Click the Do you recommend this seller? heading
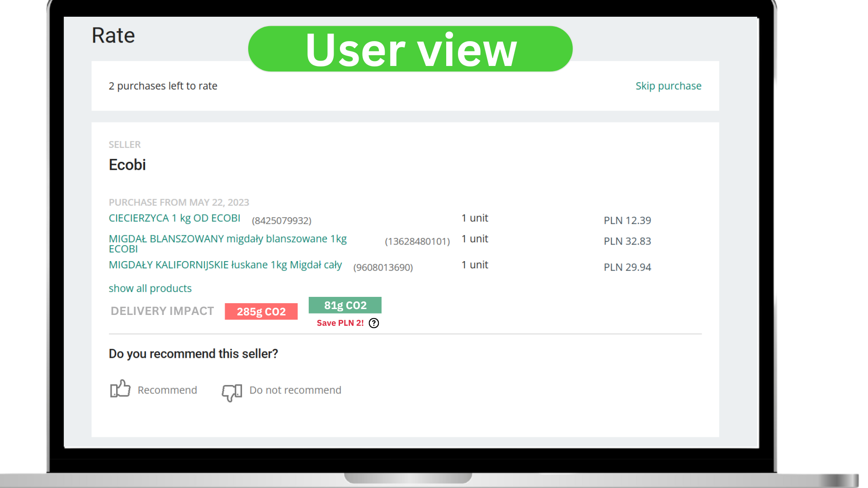Screen dimensions: 868x488 click(x=193, y=354)
